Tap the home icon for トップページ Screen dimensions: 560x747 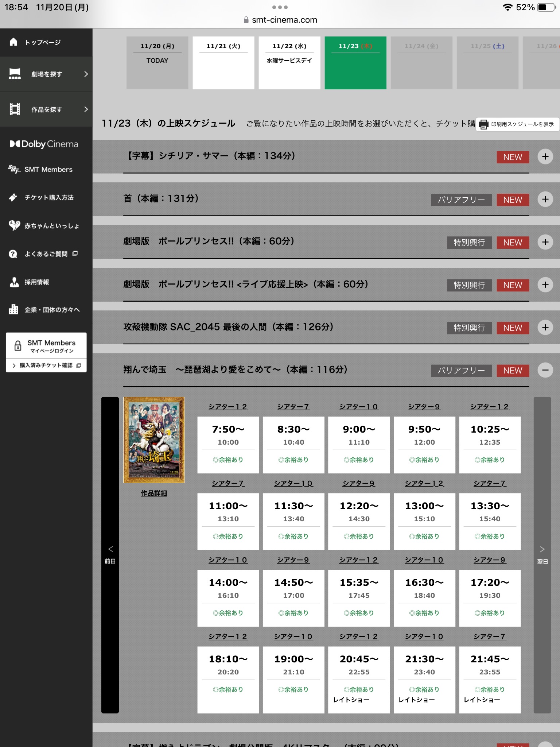pos(13,42)
